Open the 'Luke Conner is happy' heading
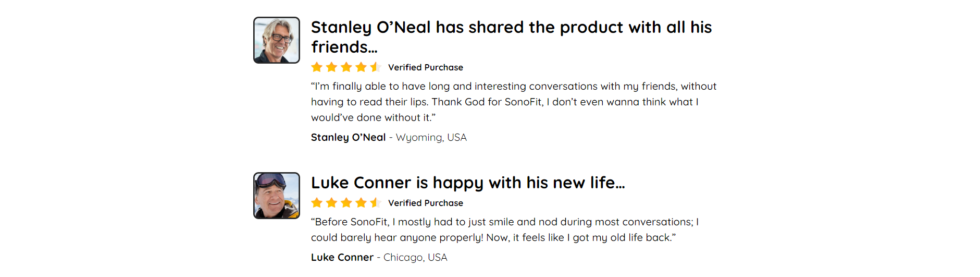This screenshot has width=980, height=277. (x=468, y=183)
